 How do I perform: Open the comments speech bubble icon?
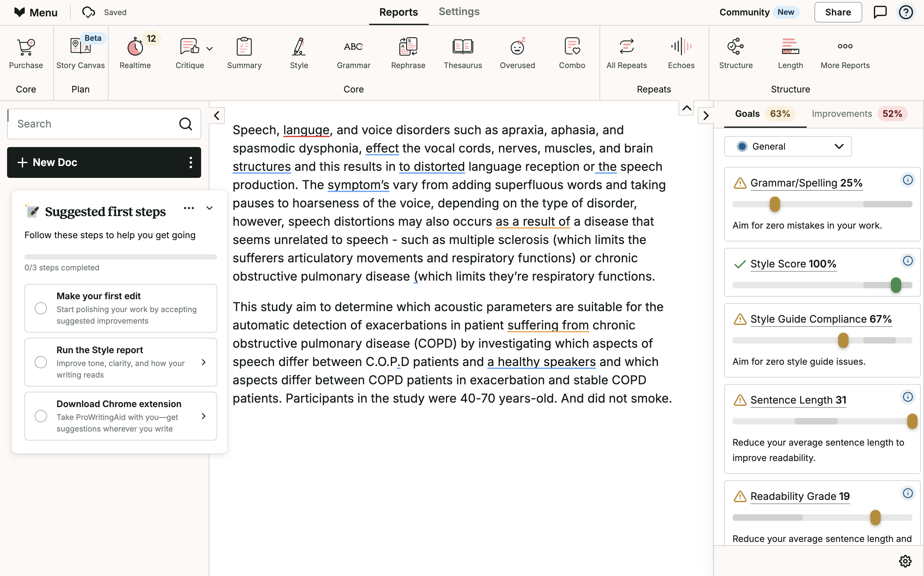tap(880, 12)
